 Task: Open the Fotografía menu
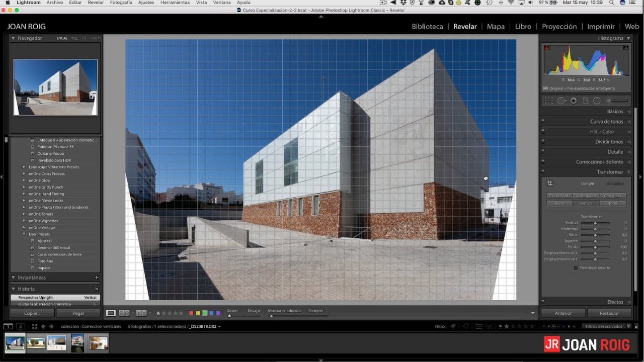point(121,3)
